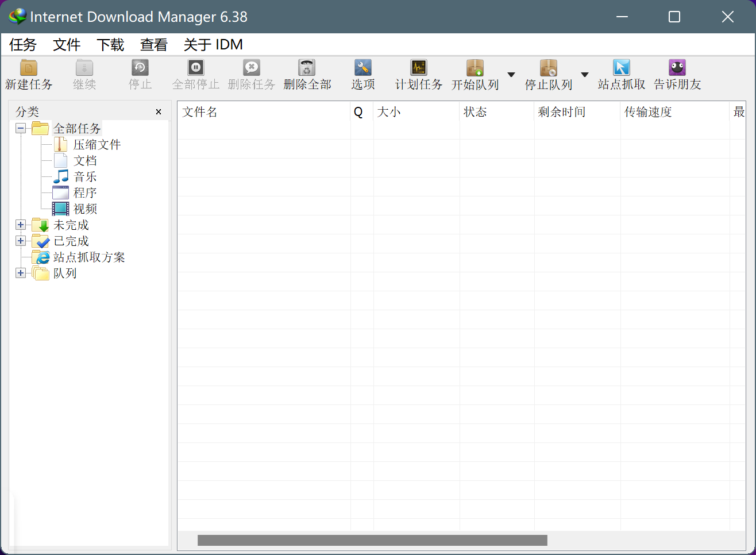Close the 分类 categories panel
Image resolution: width=756 pixels, height=555 pixels.
(159, 112)
